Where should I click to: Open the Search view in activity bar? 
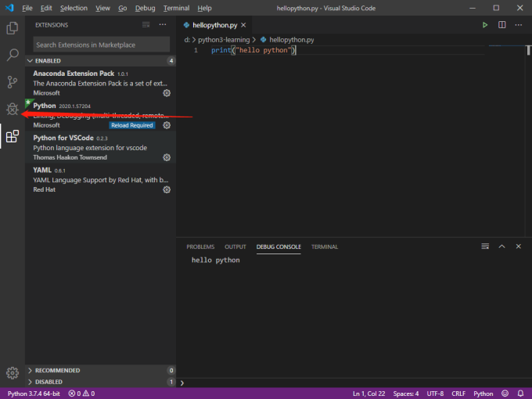coord(13,55)
